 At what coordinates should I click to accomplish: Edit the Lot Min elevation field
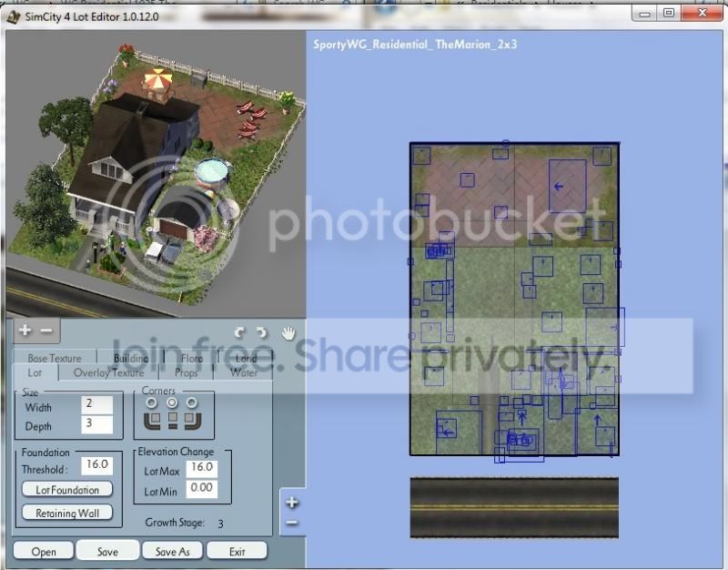coord(201,488)
